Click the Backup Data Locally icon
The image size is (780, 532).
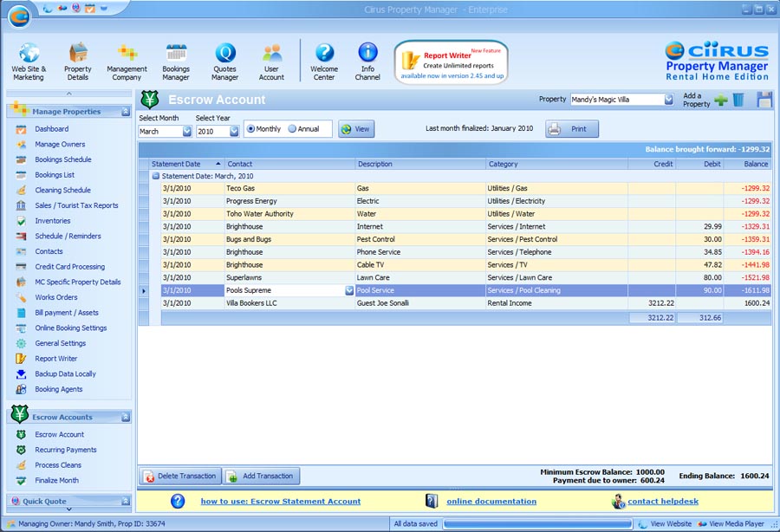21,374
